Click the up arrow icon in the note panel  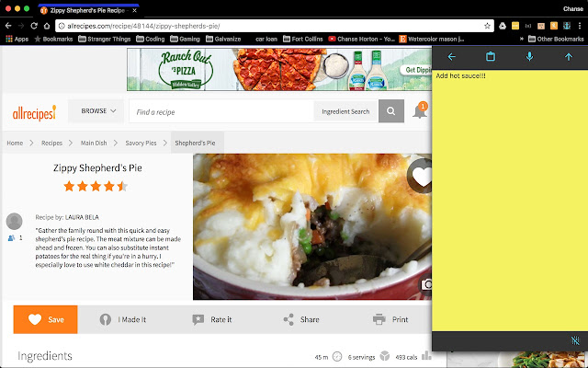pos(569,57)
